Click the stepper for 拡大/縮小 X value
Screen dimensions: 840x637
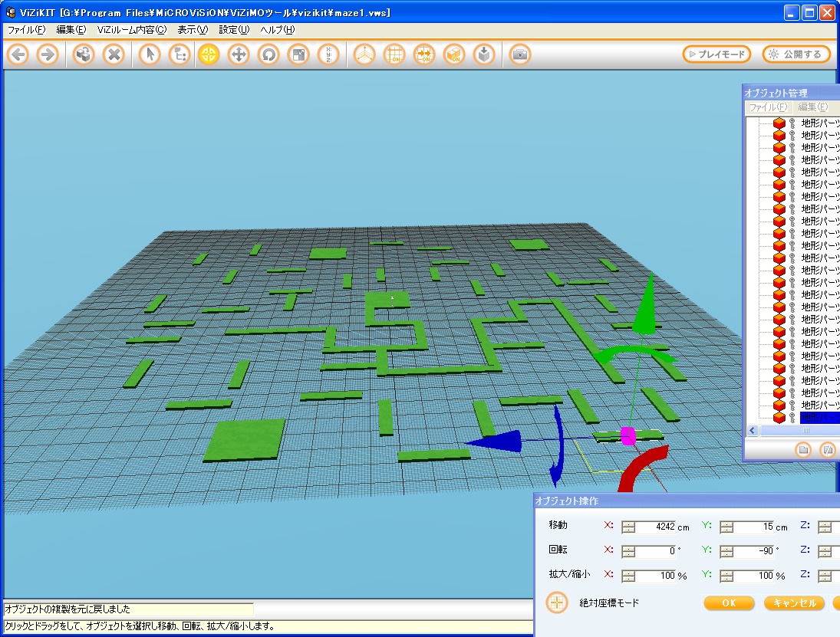628,576
